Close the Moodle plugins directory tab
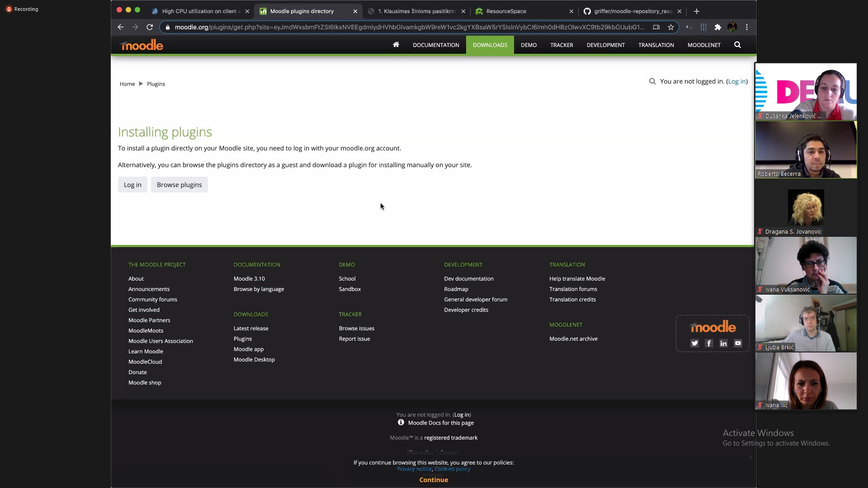 click(355, 11)
